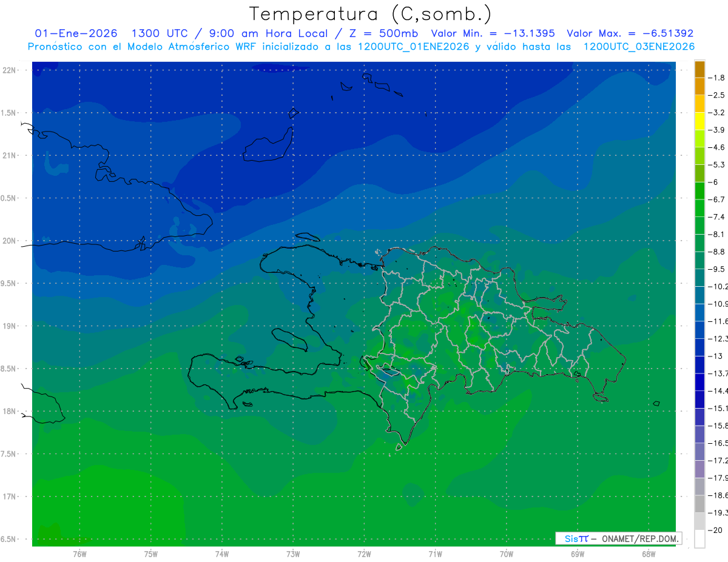728x562 pixels.
Task: Click the '17N' latitude label
Action: click(8, 497)
